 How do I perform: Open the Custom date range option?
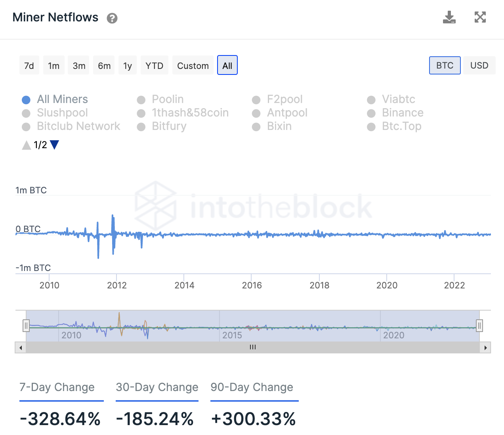point(193,65)
